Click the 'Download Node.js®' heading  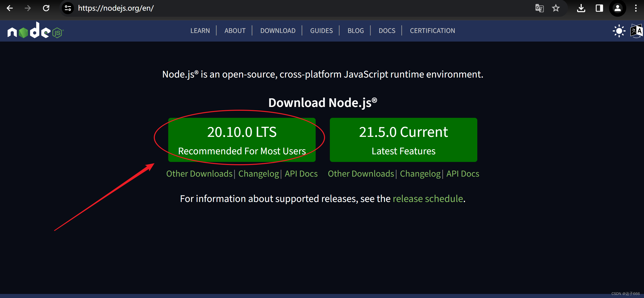[323, 103]
